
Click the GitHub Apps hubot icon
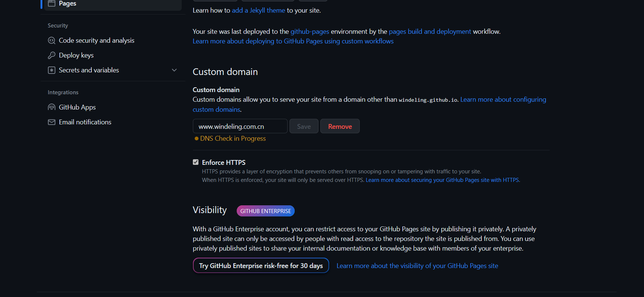pos(52,107)
